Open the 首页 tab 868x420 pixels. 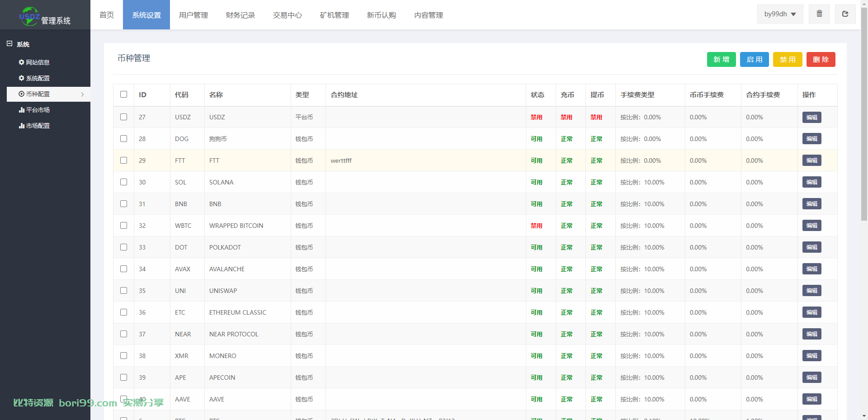(107, 15)
